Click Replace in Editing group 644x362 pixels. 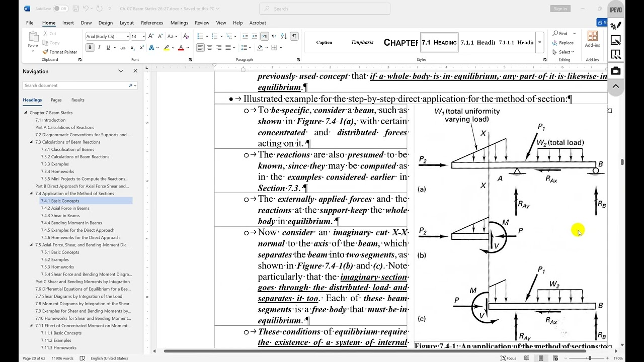pos(563,43)
